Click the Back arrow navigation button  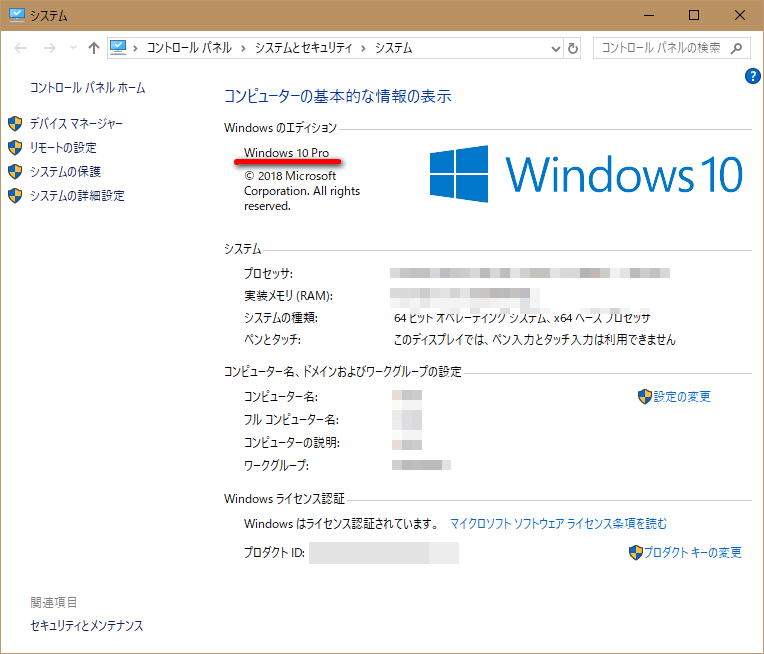(22, 48)
